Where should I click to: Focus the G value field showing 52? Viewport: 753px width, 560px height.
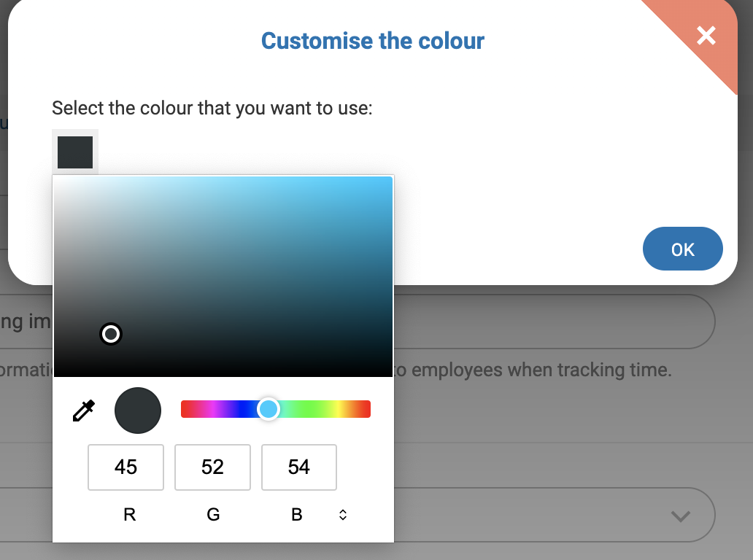pyautogui.click(x=212, y=467)
